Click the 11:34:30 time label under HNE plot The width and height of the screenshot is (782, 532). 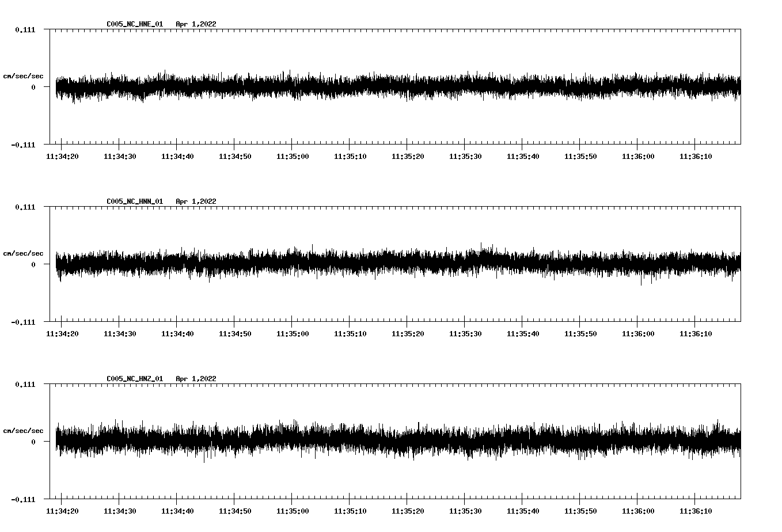pyautogui.click(x=120, y=157)
